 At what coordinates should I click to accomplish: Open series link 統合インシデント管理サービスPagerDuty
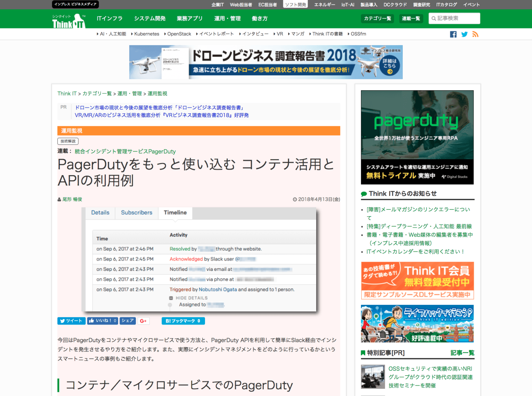125,152
